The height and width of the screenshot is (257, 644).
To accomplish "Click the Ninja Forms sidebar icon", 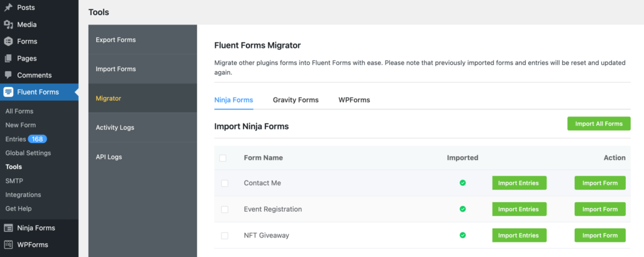I will [8, 228].
